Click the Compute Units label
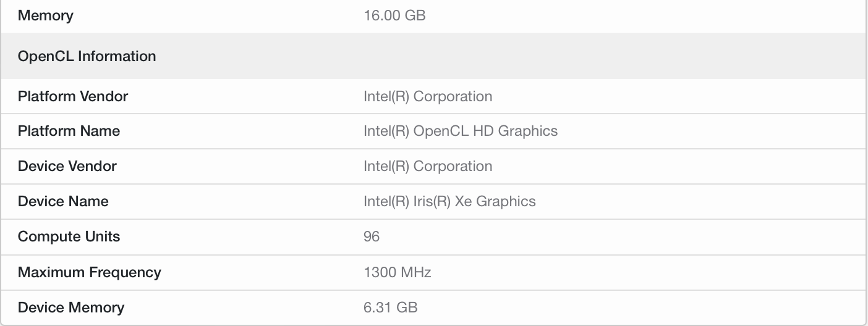The image size is (868, 326). pos(69,236)
